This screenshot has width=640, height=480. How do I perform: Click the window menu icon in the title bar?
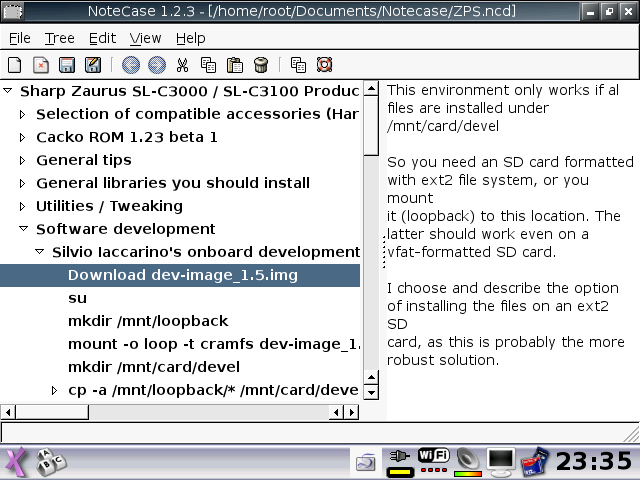pos(13,11)
